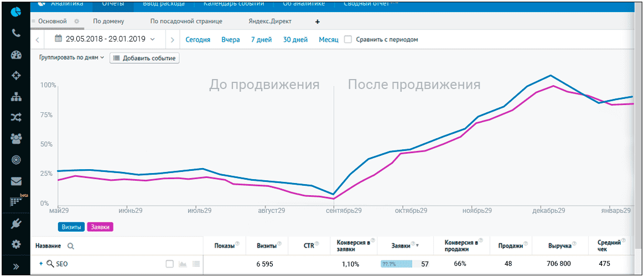Toggle the Заявки series in chart legend
The image size is (644, 277).
click(100, 227)
